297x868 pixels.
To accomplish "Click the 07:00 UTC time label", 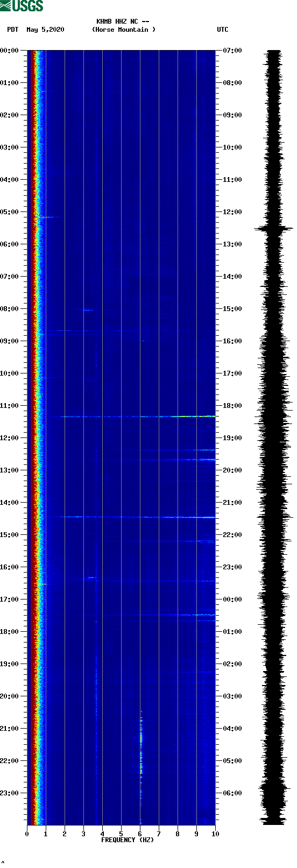I will coord(232,51).
